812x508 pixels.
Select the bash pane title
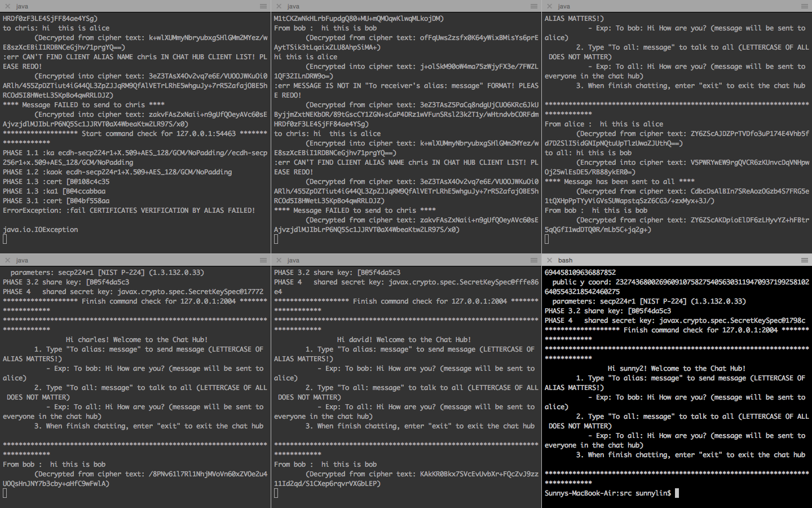(x=565, y=260)
